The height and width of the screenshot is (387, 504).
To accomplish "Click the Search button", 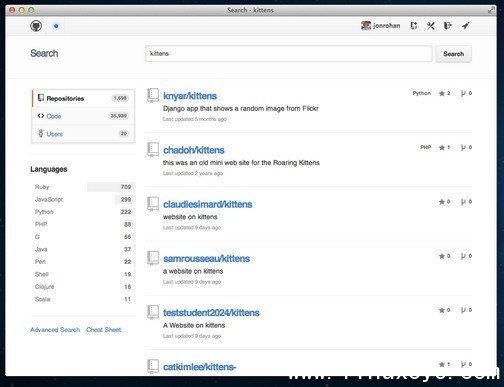I will pos(453,54).
